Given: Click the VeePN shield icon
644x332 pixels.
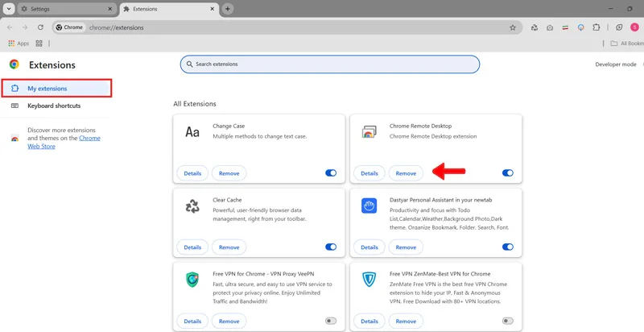Looking at the screenshot, I should tap(192, 280).
